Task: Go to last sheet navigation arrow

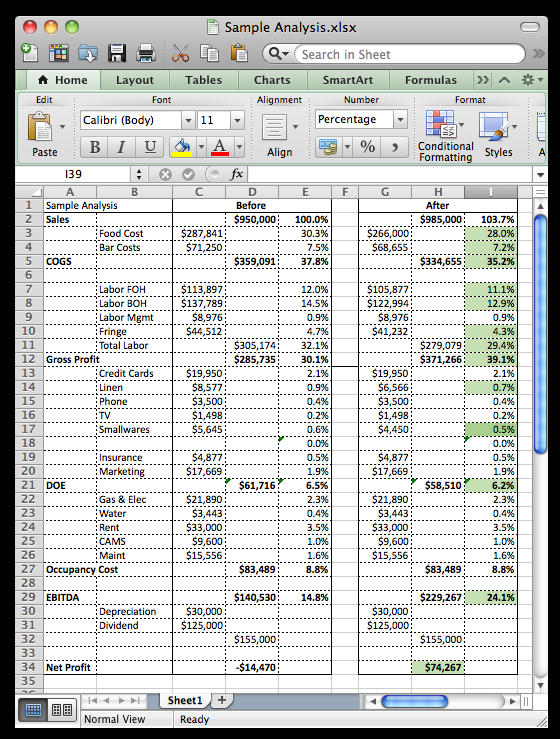Action: [135, 700]
